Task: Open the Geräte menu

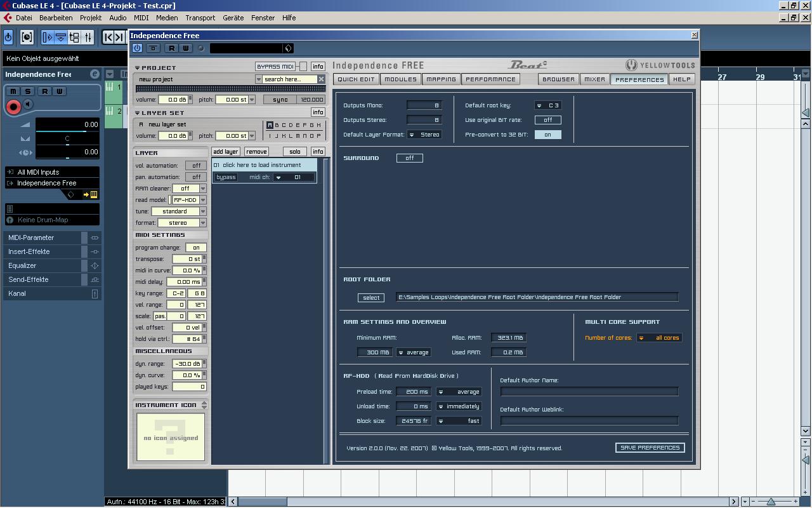Action: tap(233, 18)
